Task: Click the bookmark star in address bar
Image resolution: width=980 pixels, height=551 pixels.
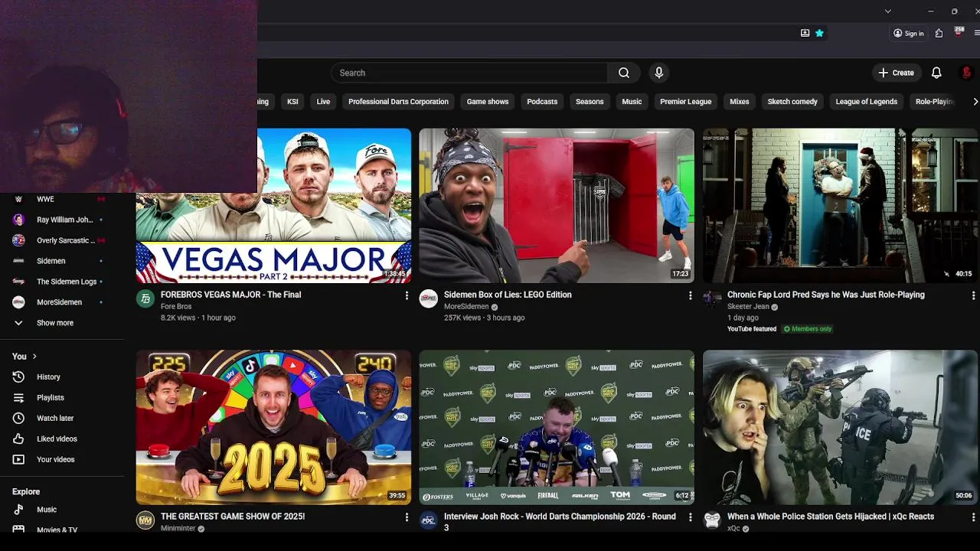Action: tap(819, 33)
